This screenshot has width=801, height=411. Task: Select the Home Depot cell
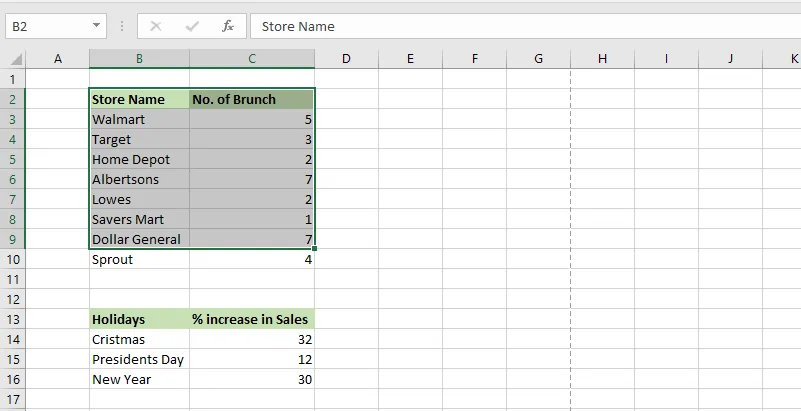pos(139,159)
